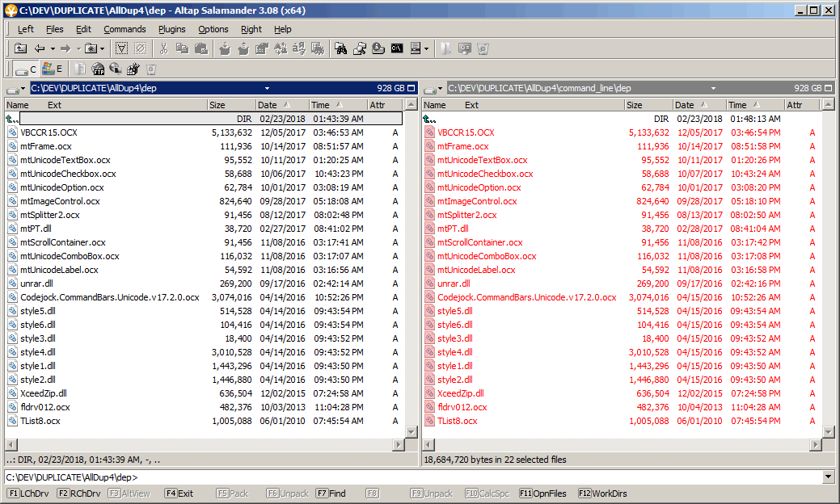
Task: Go to parent directory using toolbar icon
Action: tap(20, 48)
